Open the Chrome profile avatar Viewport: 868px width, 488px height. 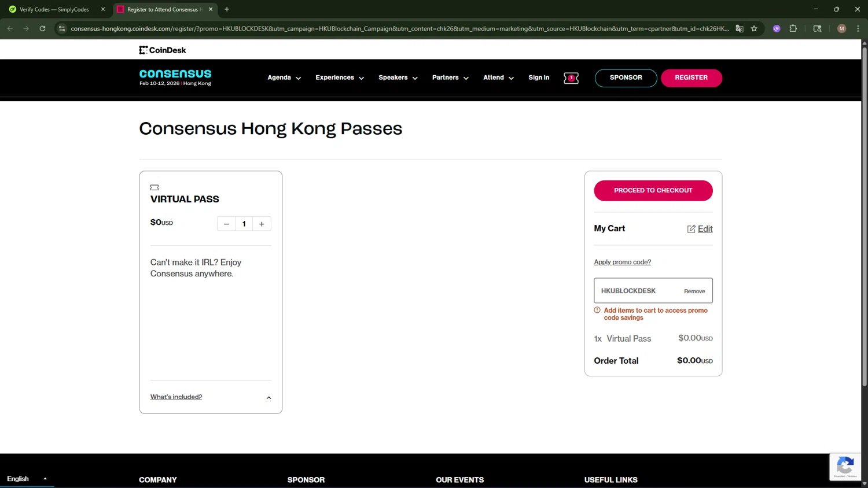(841, 28)
